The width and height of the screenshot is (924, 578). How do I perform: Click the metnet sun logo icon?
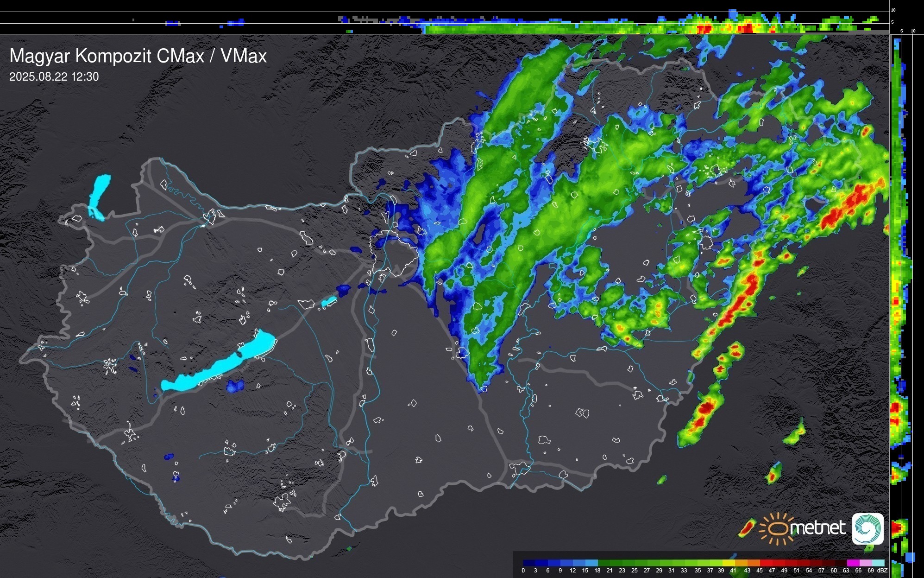coord(777,529)
